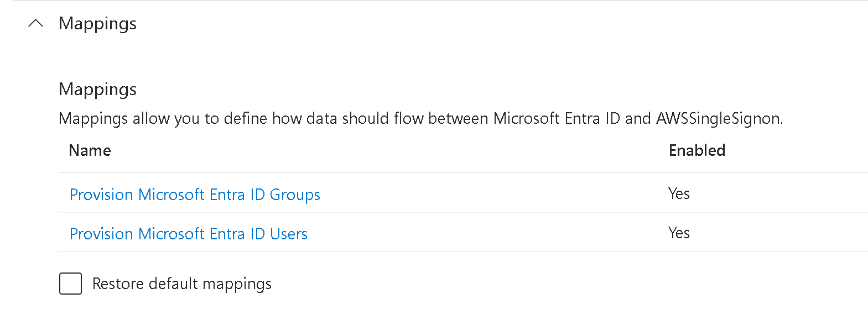
Task: Open Provision Microsoft Entra ID Groups mapping
Action: click(x=195, y=195)
